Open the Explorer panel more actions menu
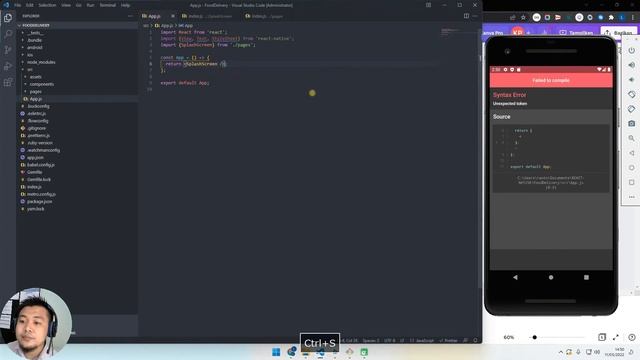Viewport: 640px width, 360px height. [x=130, y=16]
